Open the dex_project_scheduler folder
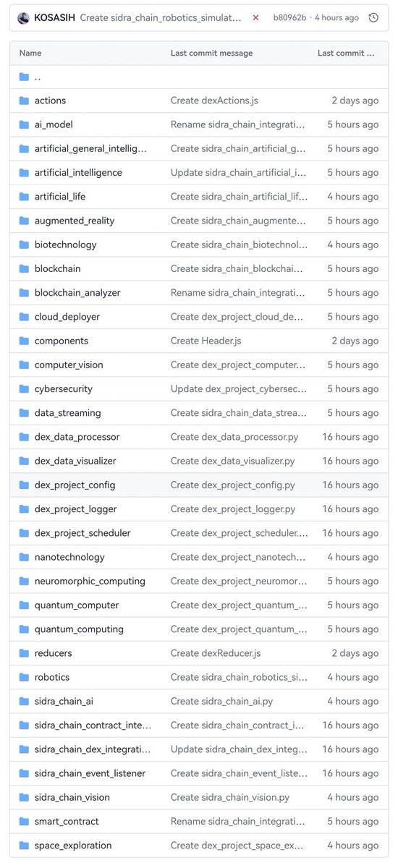The image size is (398, 868). 82,533
